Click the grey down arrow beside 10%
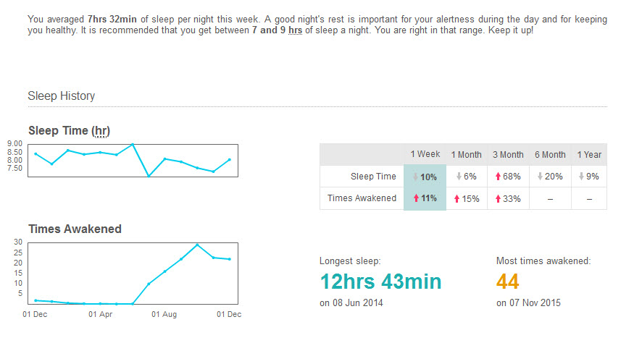 (x=416, y=177)
